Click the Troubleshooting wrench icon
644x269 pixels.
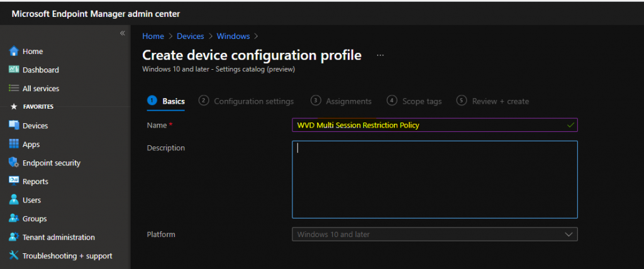tap(14, 255)
